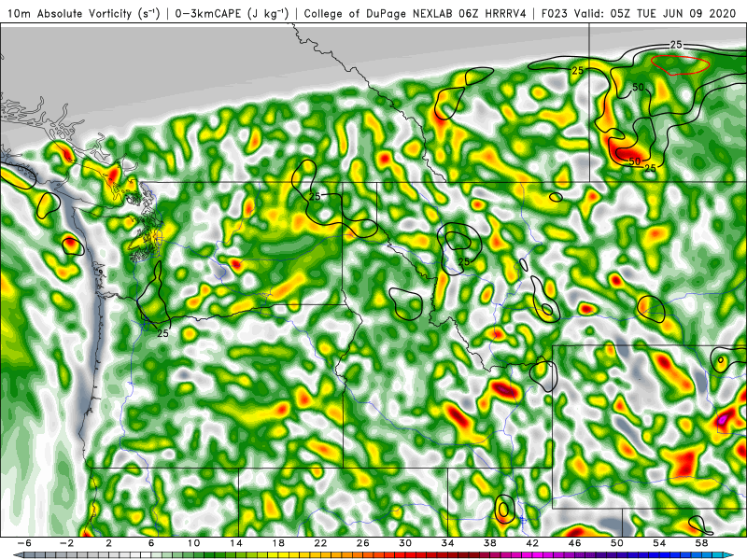This screenshot has width=747, height=560.
Task: Click the "58" color scale label
Action: click(x=702, y=543)
